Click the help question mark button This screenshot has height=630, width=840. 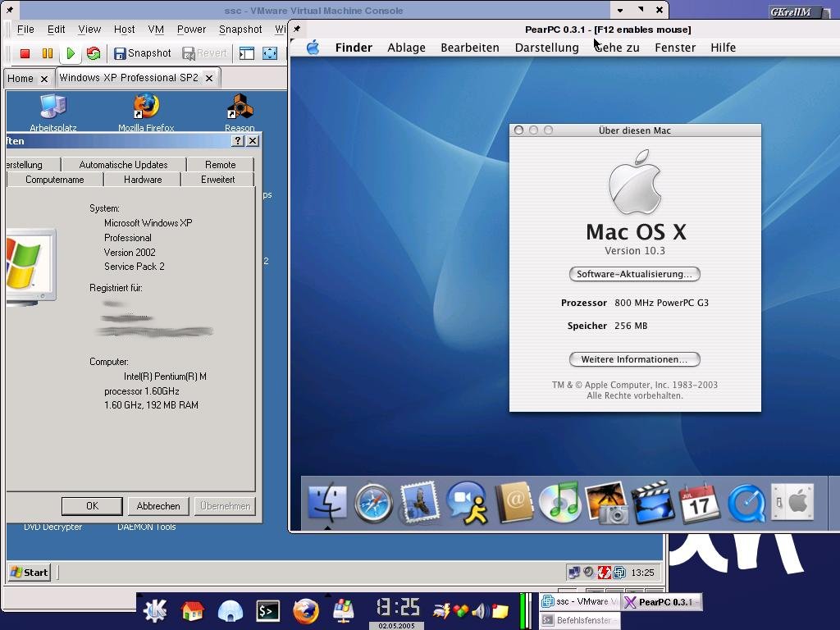238,141
